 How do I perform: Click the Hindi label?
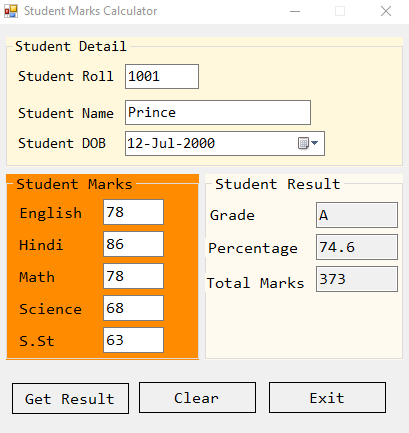41,245
